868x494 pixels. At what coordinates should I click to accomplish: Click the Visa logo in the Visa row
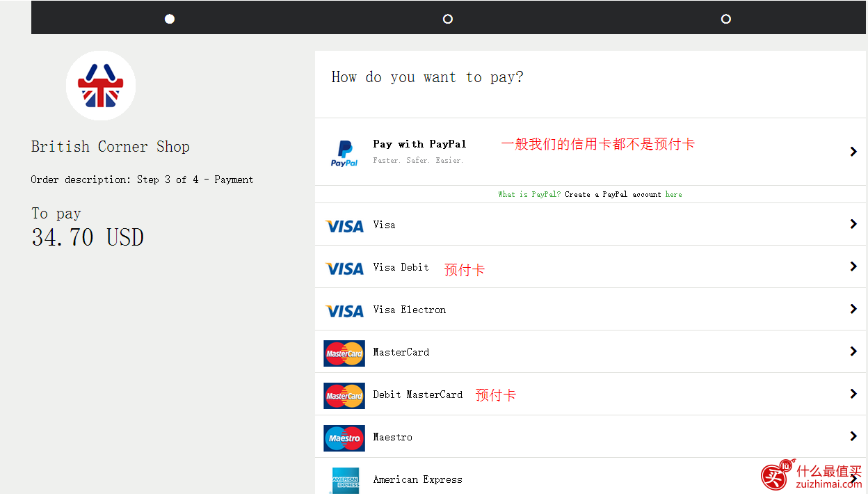point(345,226)
